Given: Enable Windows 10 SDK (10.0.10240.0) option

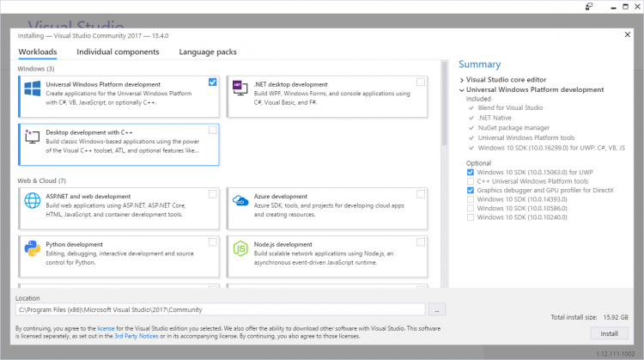Looking at the screenshot, I should click(471, 217).
